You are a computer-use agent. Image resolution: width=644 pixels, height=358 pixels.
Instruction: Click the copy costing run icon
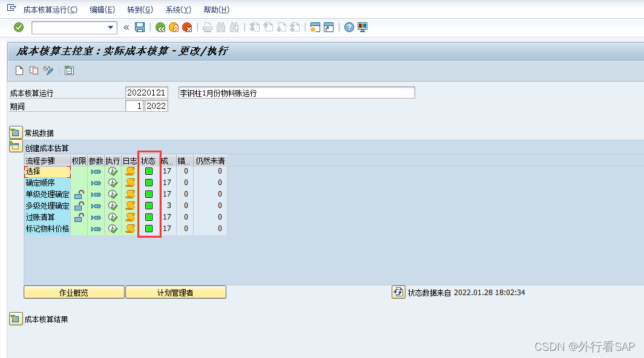34,71
